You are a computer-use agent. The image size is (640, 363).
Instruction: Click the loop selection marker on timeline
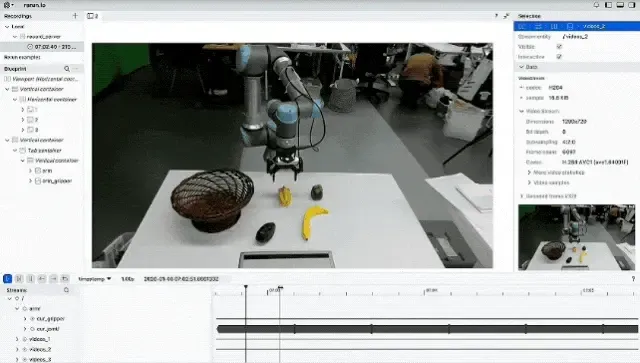pyautogui.click(x=280, y=288)
